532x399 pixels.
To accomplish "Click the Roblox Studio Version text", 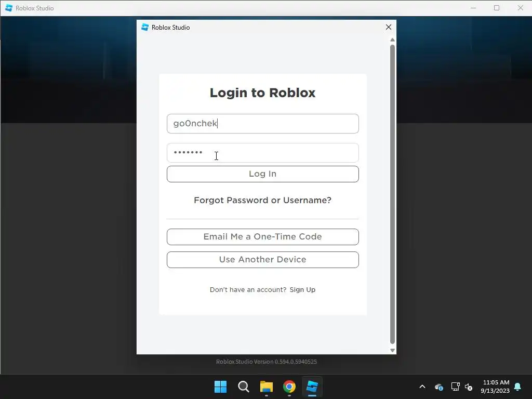I will [267, 362].
